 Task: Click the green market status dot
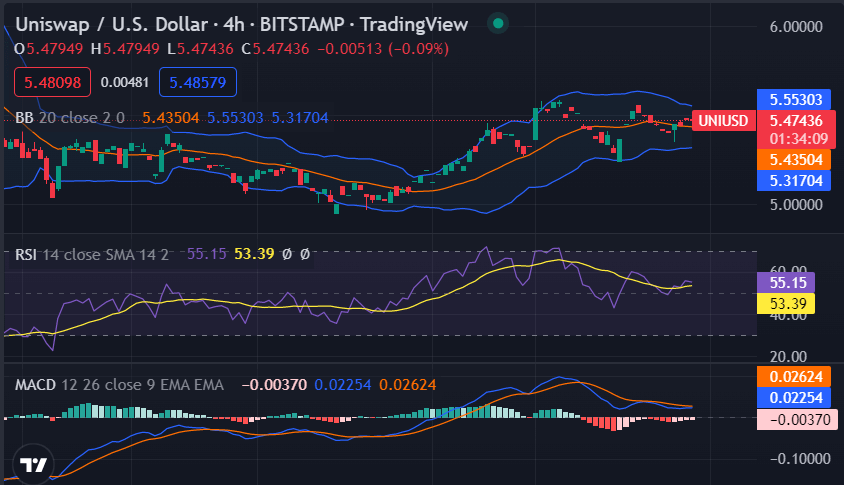498,23
